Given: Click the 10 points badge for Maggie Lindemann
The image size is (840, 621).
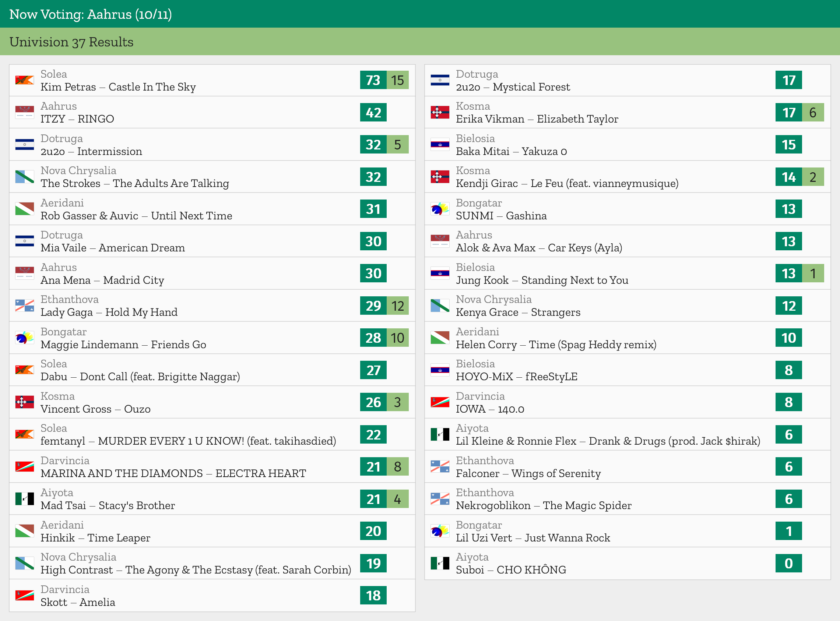Looking at the screenshot, I should pyautogui.click(x=397, y=338).
